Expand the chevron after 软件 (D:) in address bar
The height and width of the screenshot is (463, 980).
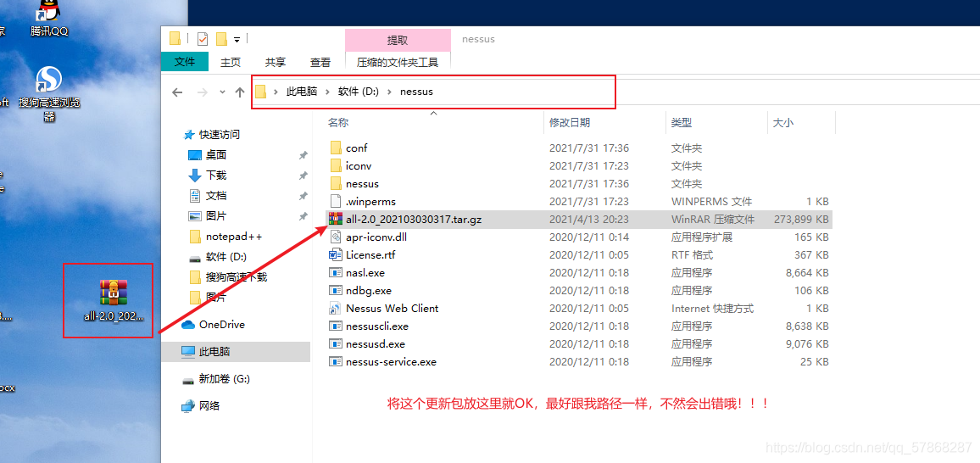tap(389, 92)
